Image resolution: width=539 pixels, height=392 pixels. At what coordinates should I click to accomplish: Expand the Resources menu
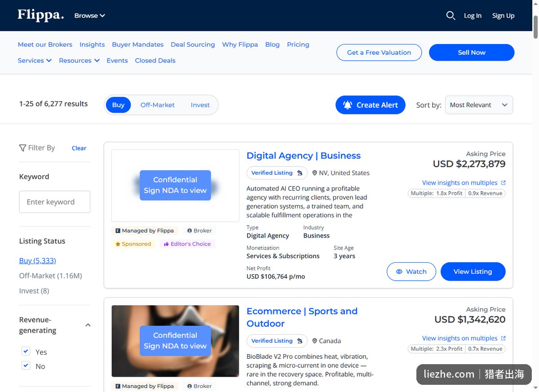point(79,61)
